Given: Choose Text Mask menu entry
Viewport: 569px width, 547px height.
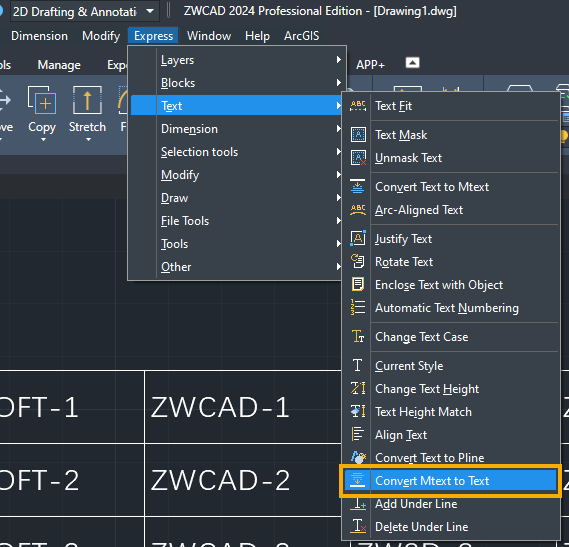Looking at the screenshot, I should [451, 135].
